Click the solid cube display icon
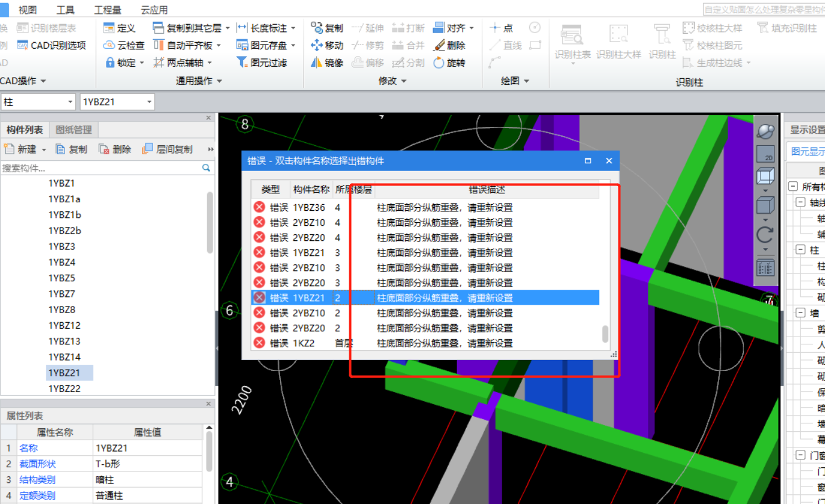The image size is (825, 504). (765, 206)
